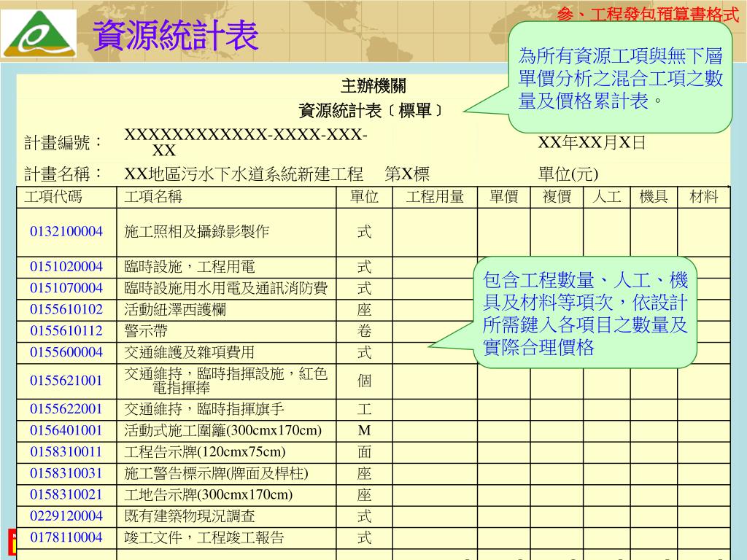This screenshot has width=747, height=560.
Task: Click item code 0156401001
Action: pos(66,430)
